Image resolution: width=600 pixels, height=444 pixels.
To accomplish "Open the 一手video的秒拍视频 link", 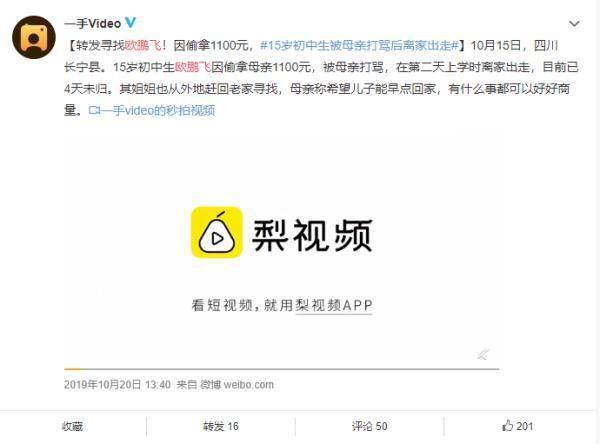I will (x=152, y=111).
